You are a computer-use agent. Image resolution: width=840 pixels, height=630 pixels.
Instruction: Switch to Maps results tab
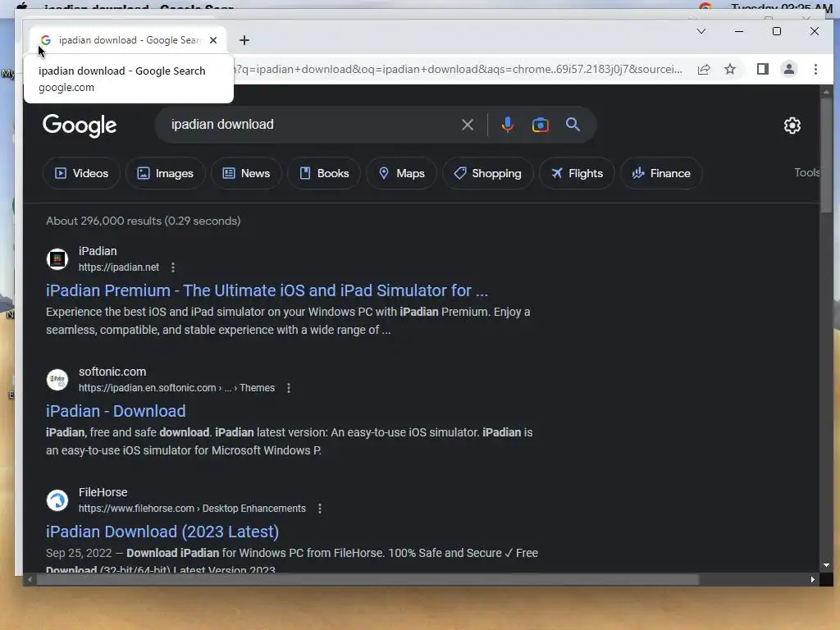(x=401, y=173)
